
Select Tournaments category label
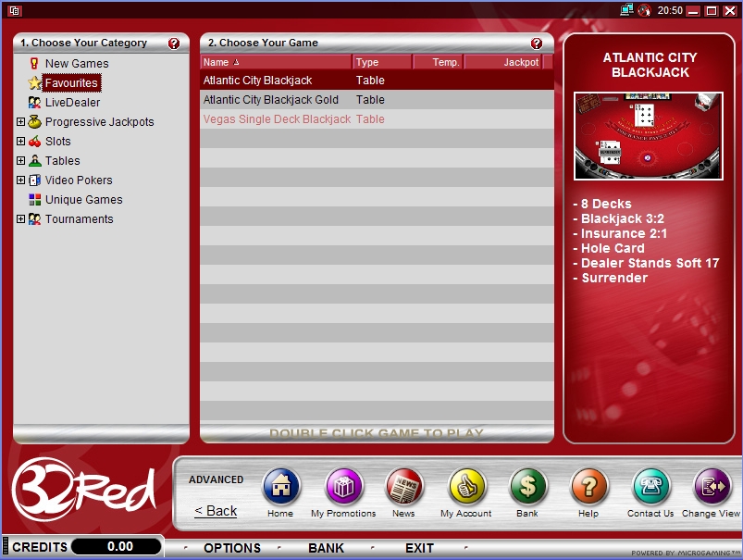click(80, 219)
